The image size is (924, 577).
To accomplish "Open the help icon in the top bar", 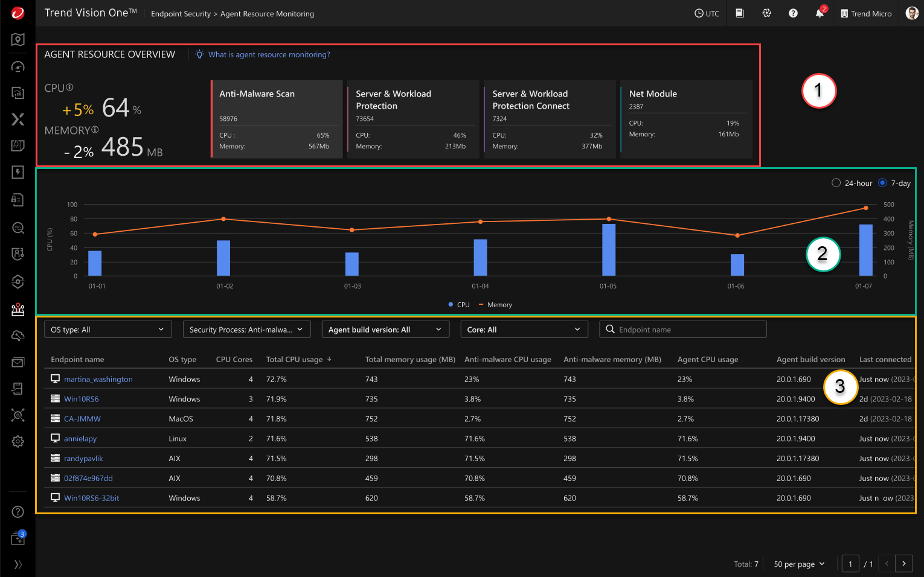I will [x=793, y=13].
